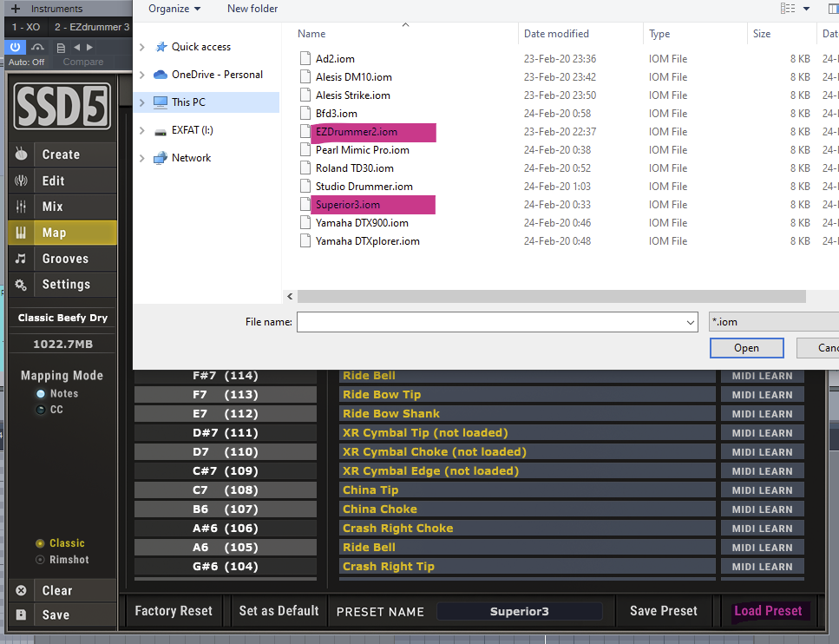Sort files by the Name column header
The width and height of the screenshot is (839, 644).
311,34
